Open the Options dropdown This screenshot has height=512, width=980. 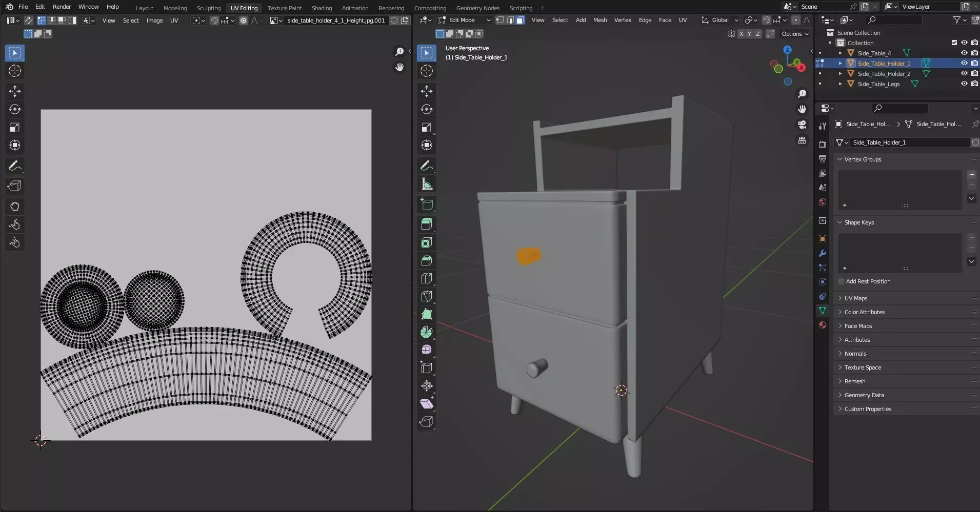point(795,34)
